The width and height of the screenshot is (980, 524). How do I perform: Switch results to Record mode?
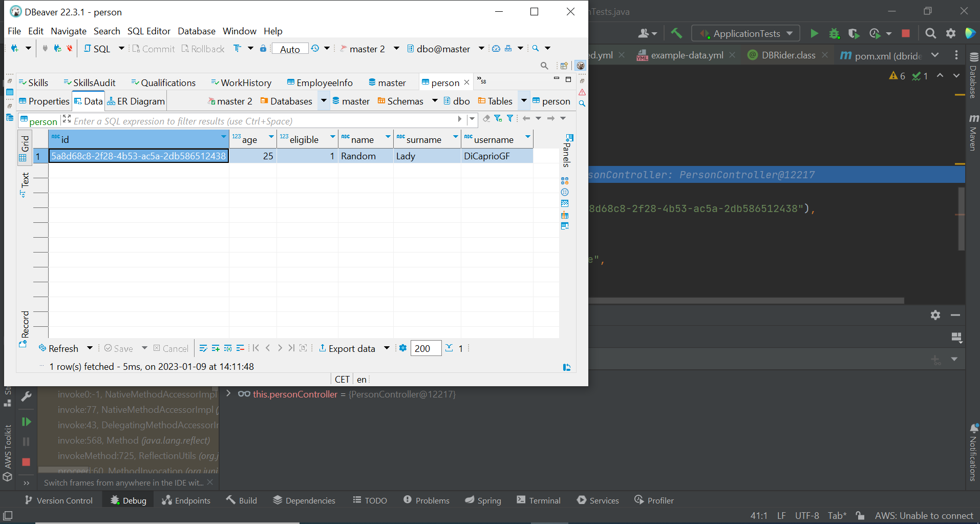25,324
